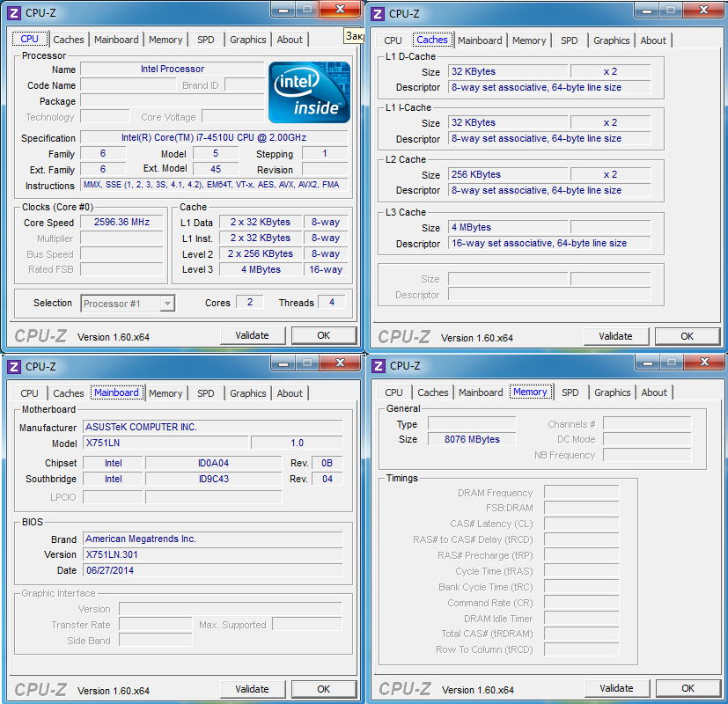Open the Processor #1 selection dropdown
728x704 pixels.
coord(128,304)
